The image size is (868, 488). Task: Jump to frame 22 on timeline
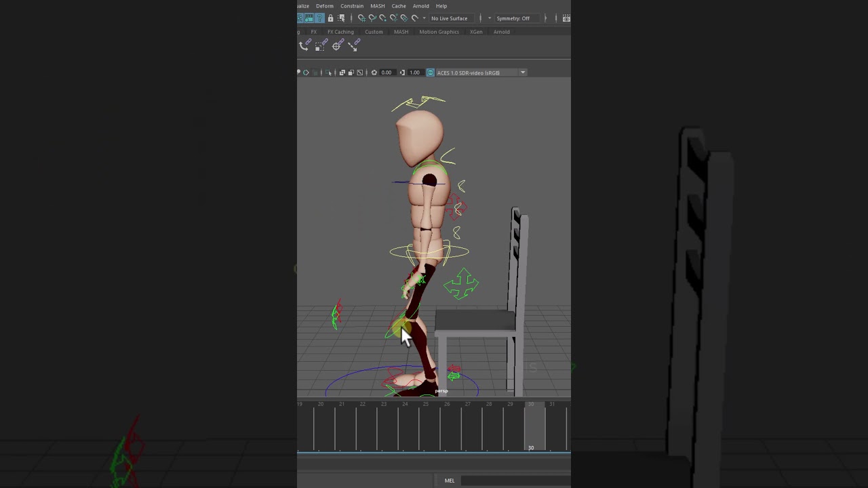(x=363, y=404)
